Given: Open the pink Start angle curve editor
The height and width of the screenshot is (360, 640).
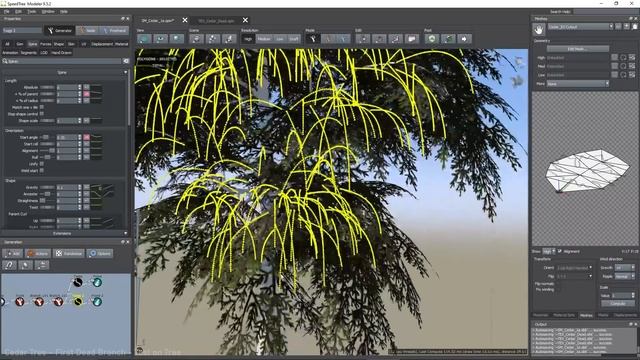Looking at the screenshot, I should point(87,137).
